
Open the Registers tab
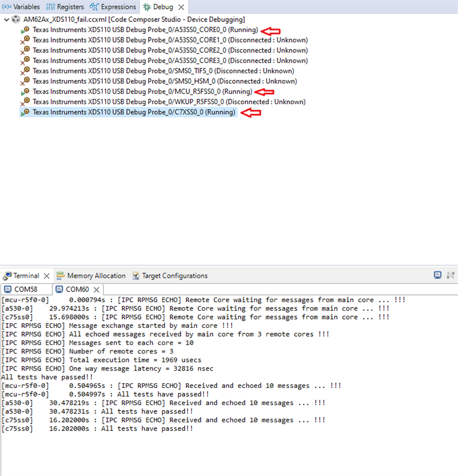[x=65, y=7]
